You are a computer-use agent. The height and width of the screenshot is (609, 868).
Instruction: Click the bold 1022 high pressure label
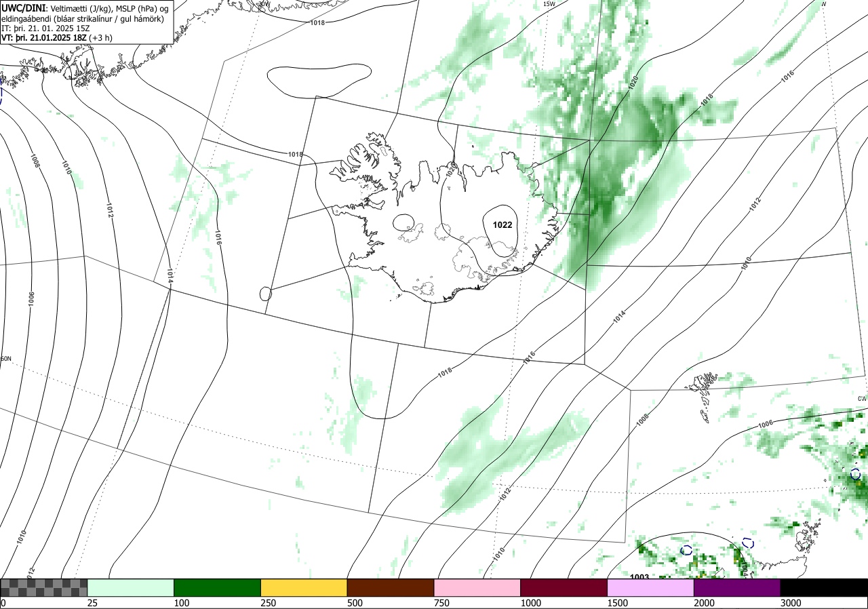click(502, 225)
